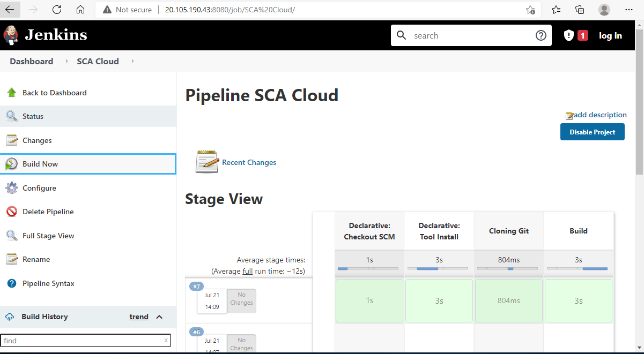Click the Jenkins head logo
Screen dimensions: 644x354
point(11,34)
